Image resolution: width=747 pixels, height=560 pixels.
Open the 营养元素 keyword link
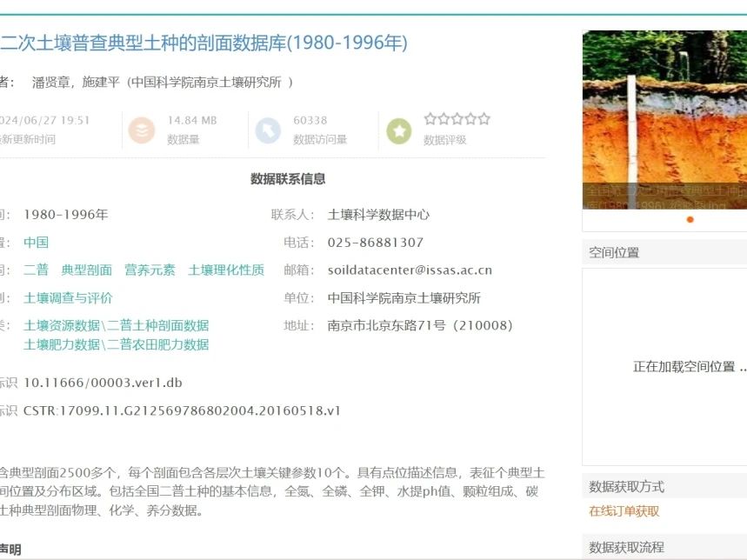click(x=150, y=270)
